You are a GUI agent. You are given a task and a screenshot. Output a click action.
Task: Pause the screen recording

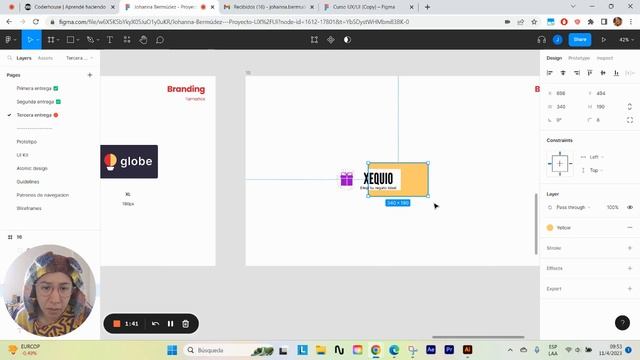[170, 324]
